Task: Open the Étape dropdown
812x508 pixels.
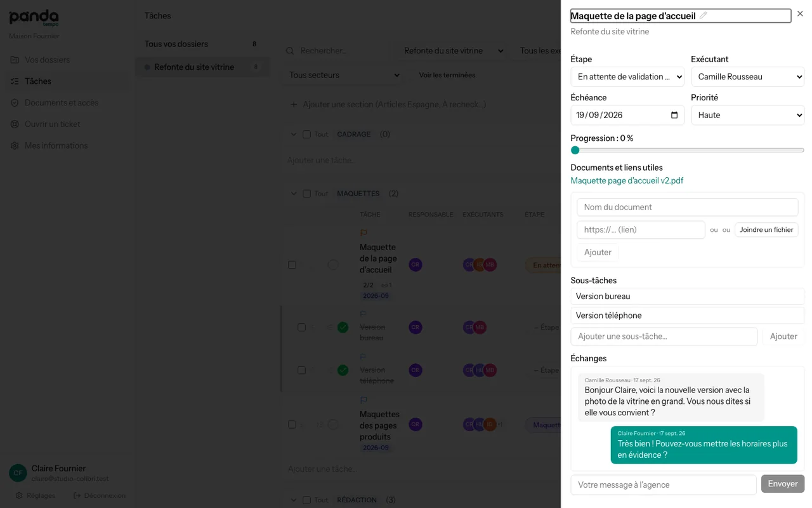Action: tap(627, 77)
